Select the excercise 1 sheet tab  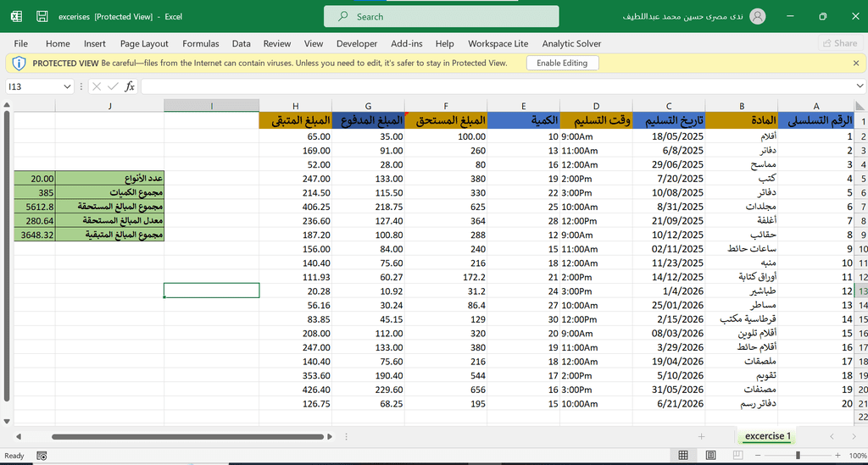[x=767, y=436]
